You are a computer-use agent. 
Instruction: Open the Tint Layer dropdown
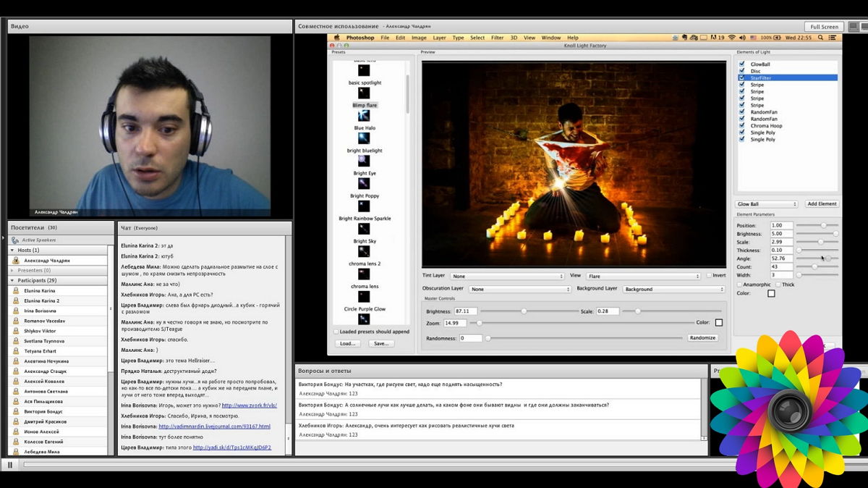click(506, 276)
